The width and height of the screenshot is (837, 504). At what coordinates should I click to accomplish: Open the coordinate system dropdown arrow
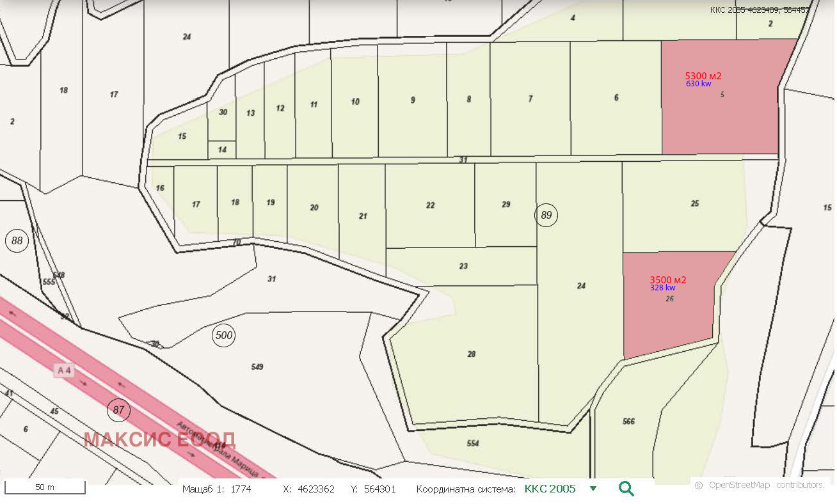(x=593, y=489)
